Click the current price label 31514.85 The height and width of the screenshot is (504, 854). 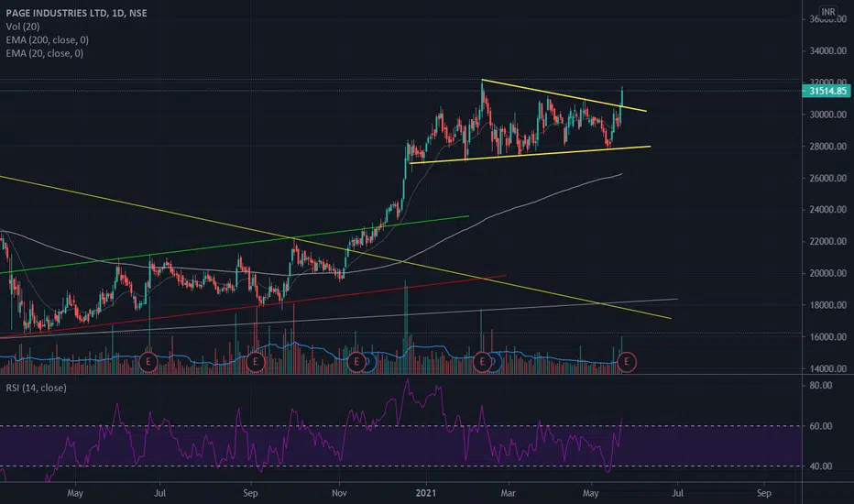pyautogui.click(x=827, y=91)
